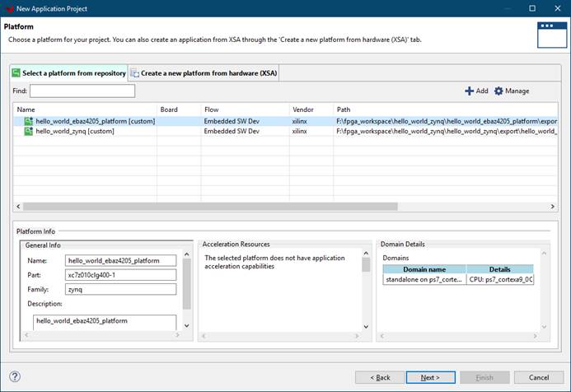Image resolution: width=571 pixels, height=392 pixels.
Task: Click hello_world_ebaz4205_platform row icon
Action: (28, 121)
